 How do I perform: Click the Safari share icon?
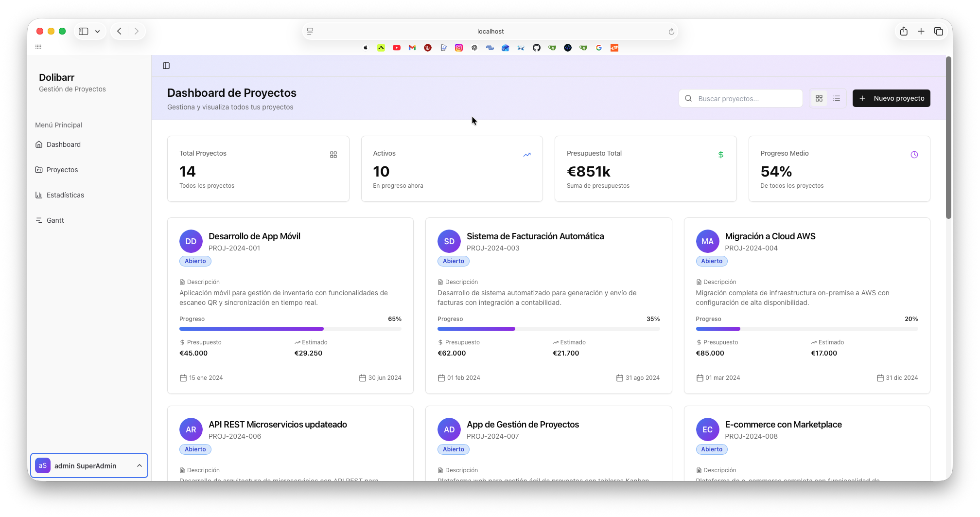904,31
